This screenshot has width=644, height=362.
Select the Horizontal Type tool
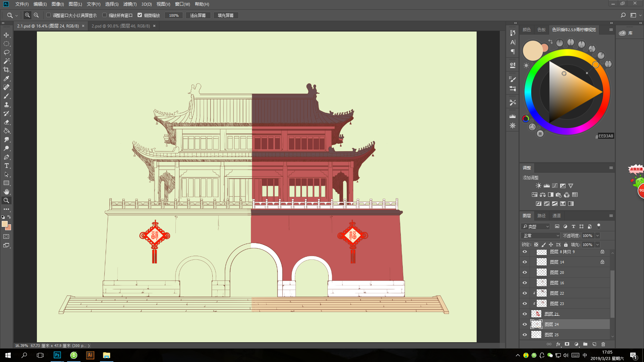[6, 166]
